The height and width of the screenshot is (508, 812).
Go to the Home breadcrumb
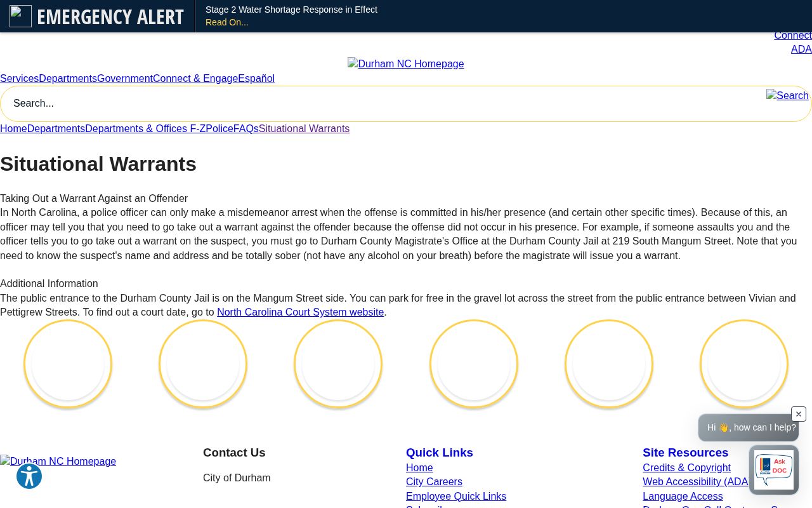13,129
